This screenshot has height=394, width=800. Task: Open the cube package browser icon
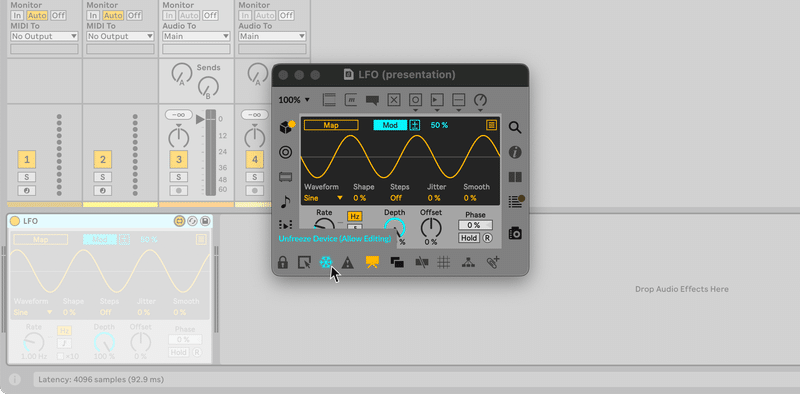click(287, 127)
